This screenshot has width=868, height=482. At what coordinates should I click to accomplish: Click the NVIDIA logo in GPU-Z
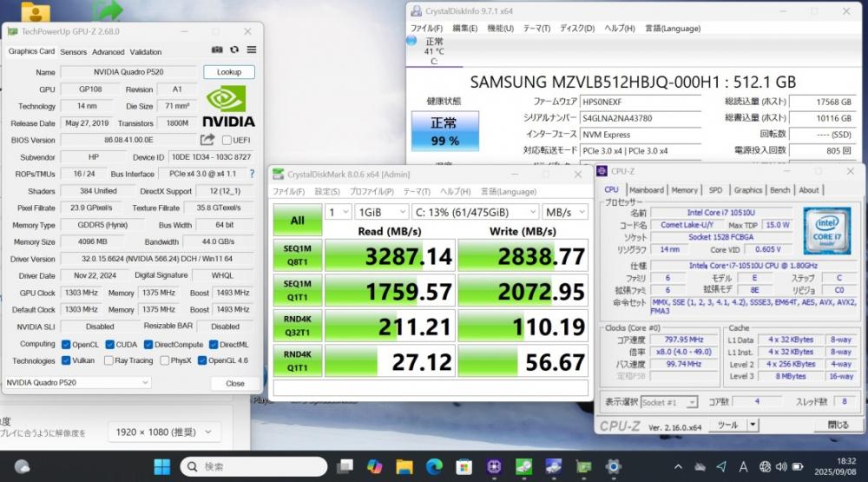click(228, 106)
